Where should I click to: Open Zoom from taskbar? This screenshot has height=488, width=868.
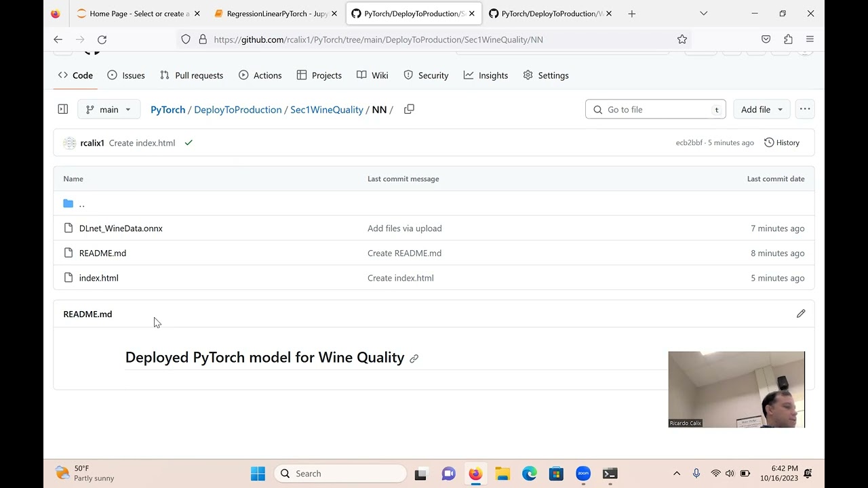(x=583, y=474)
